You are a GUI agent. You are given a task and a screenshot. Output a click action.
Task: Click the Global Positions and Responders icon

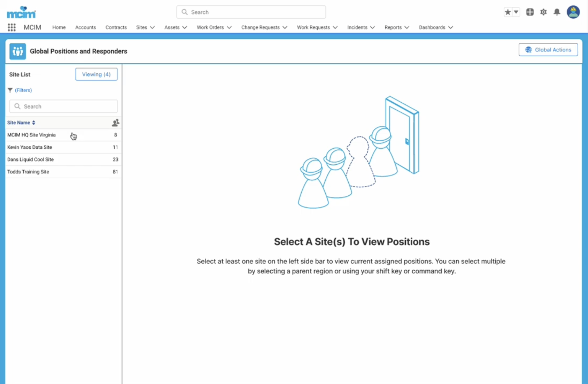coord(17,51)
